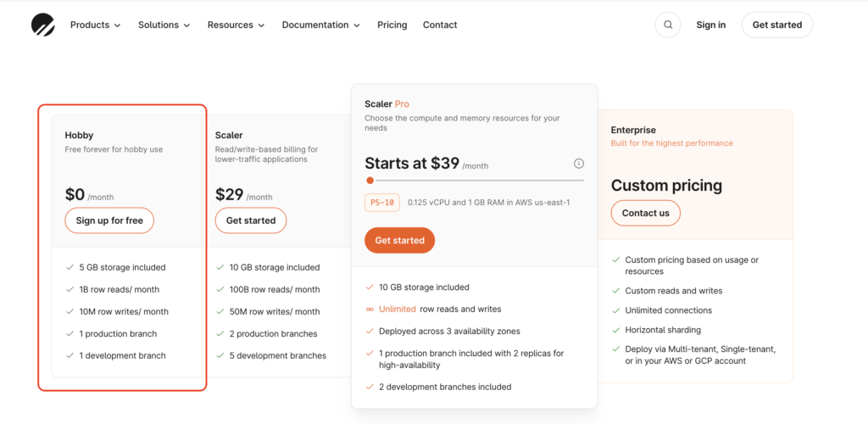868x424 pixels.
Task: Click the info icon beside Scaler Pro price
Action: tap(579, 164)
